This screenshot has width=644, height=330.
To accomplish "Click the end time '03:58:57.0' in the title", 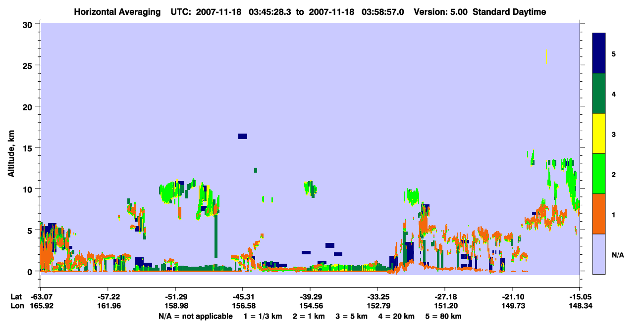I will pyautogui.click(x=383, y=12).
